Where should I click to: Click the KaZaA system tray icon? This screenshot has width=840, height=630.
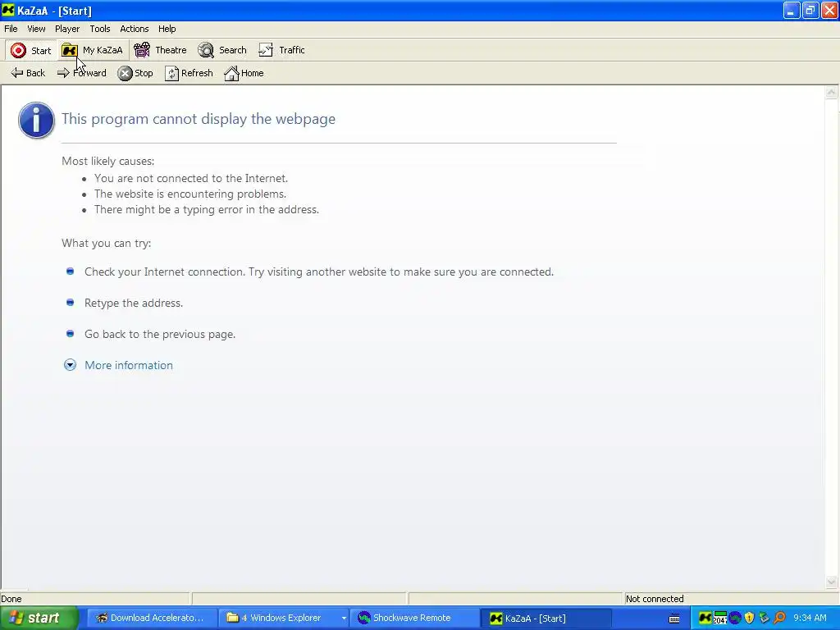click(705, 619)
